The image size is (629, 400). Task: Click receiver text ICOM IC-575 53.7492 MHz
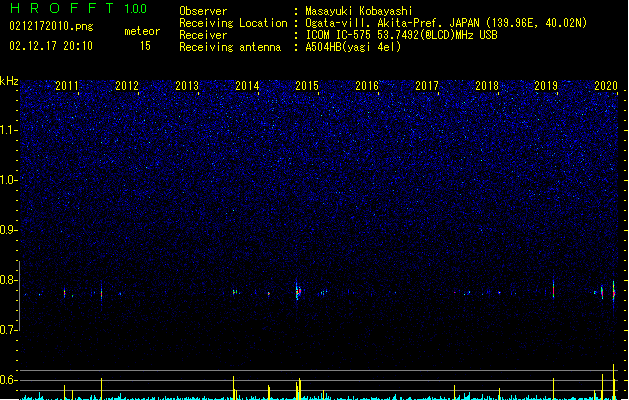401,35
